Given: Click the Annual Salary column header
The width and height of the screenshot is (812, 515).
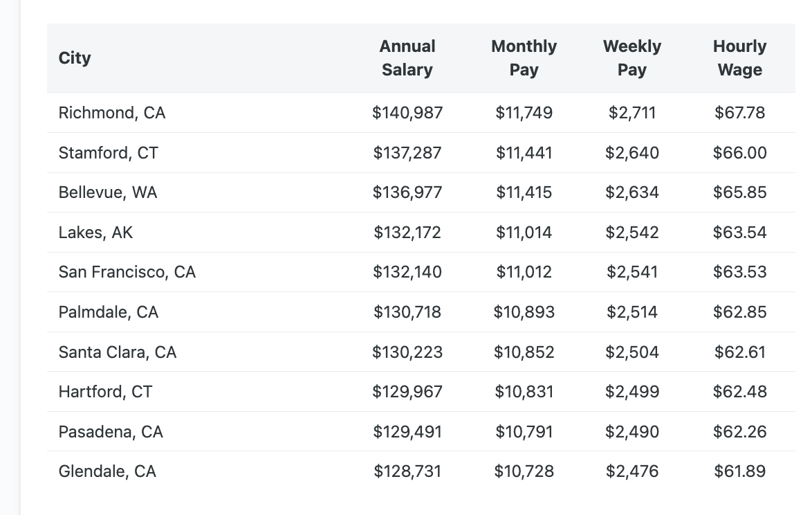Looking at the screenshot, I should 407,58.
